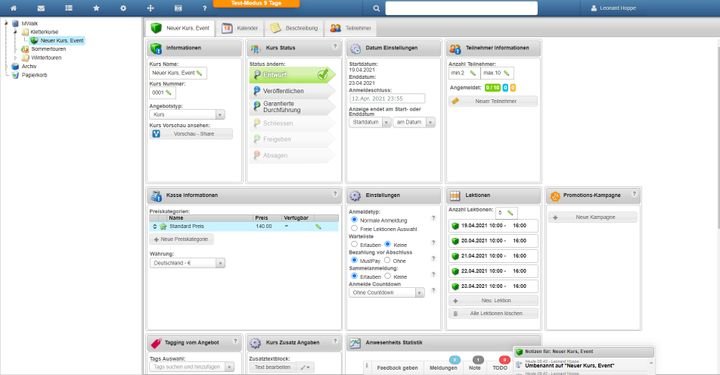The width and height of the screenshot is (720, 375).
Task: Open help for Kasse Informationen panel
Action: (335, 194)
